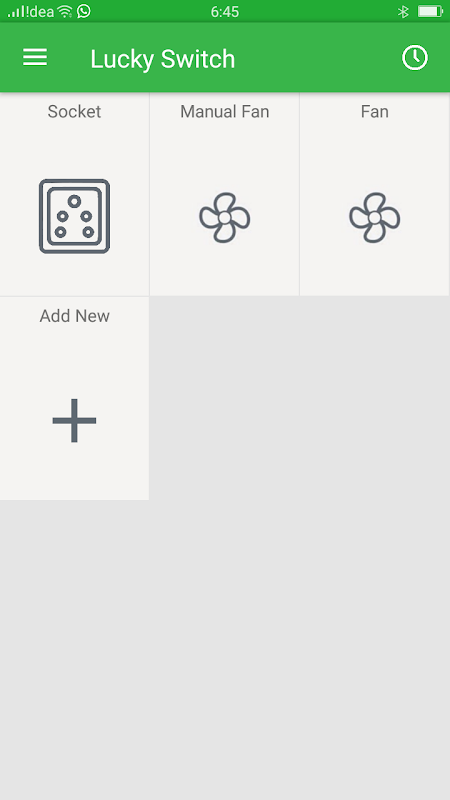Tap the Lucky Switch title

click(x=163, y=59)
